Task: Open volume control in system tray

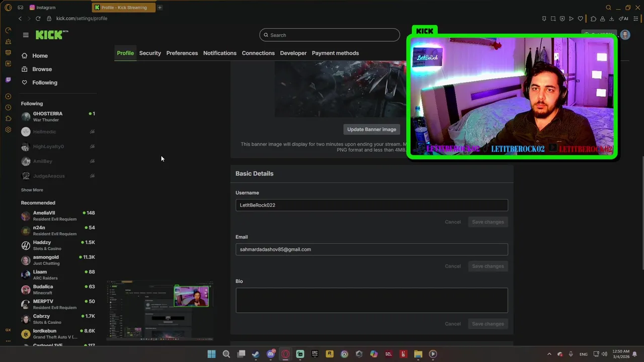Action: [x=604, y=354]
